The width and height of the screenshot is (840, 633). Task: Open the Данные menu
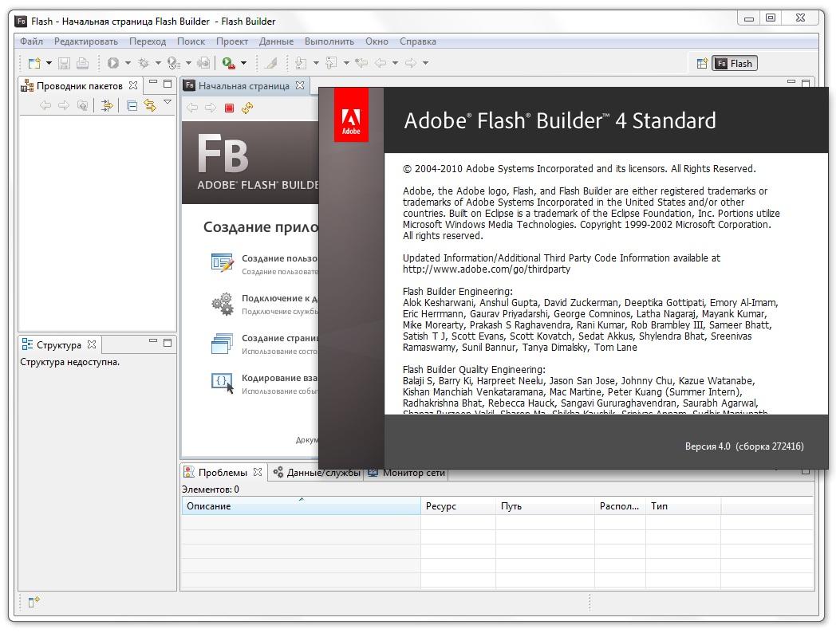(277, 41)
